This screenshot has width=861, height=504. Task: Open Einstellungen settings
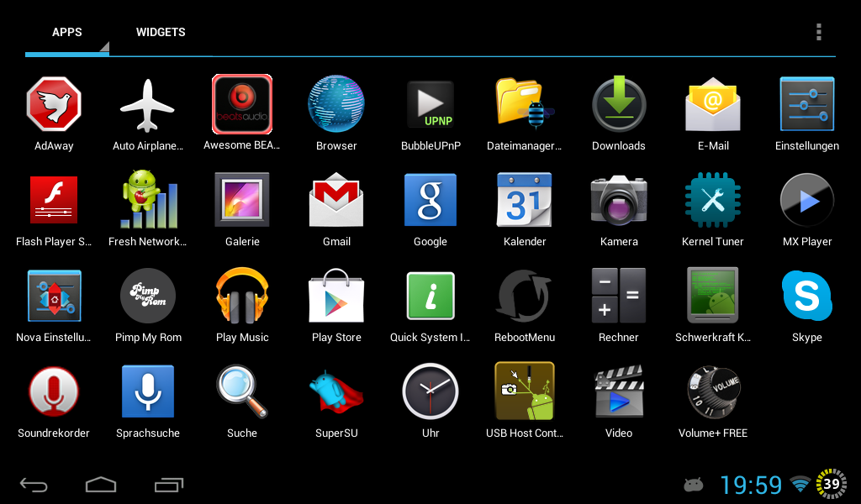[x=807, y=104]
